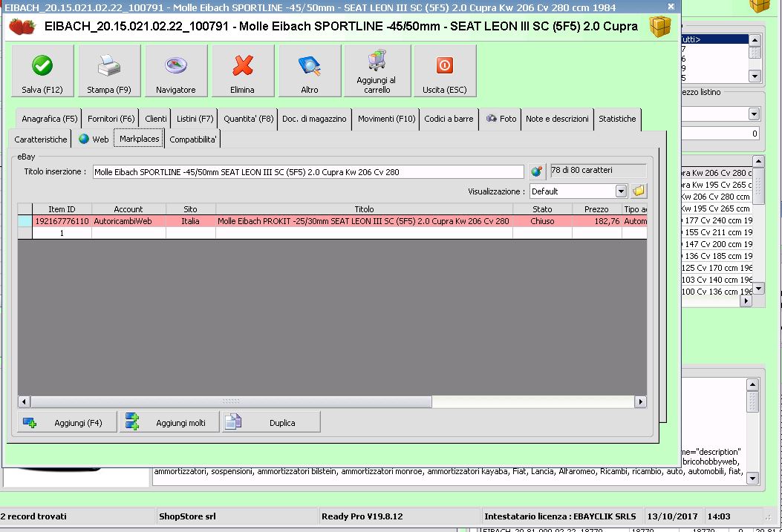The height and width of the screenshot is (532, 782).
Task: Click the Uscita (ESC) exit button
Action: [444, 70]
